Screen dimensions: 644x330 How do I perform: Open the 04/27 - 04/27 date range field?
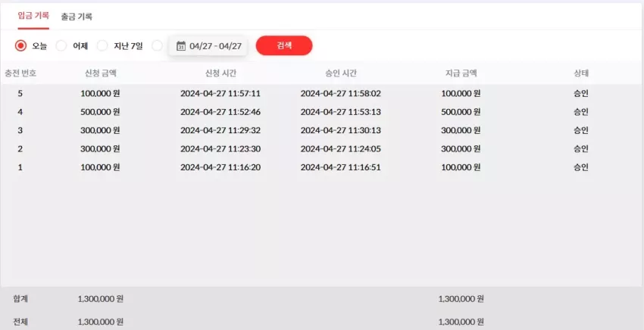pyautogui.click(x=208, y=46)
